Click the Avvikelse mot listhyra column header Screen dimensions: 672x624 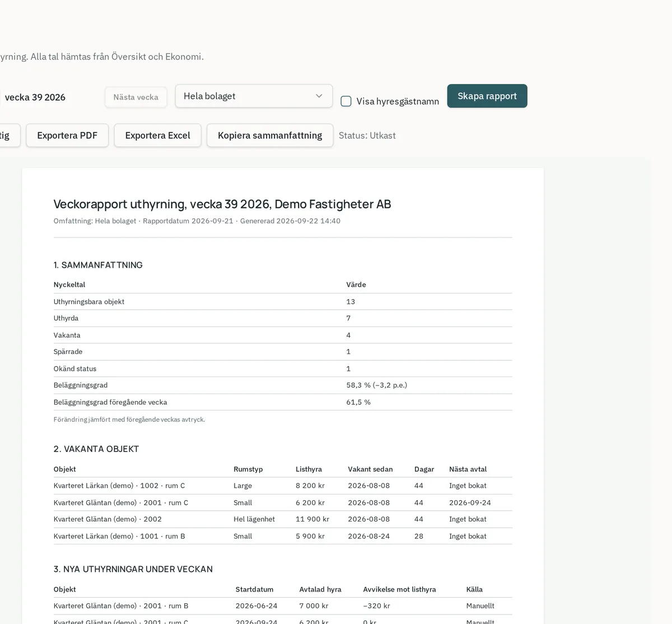[x=399, y=589]
